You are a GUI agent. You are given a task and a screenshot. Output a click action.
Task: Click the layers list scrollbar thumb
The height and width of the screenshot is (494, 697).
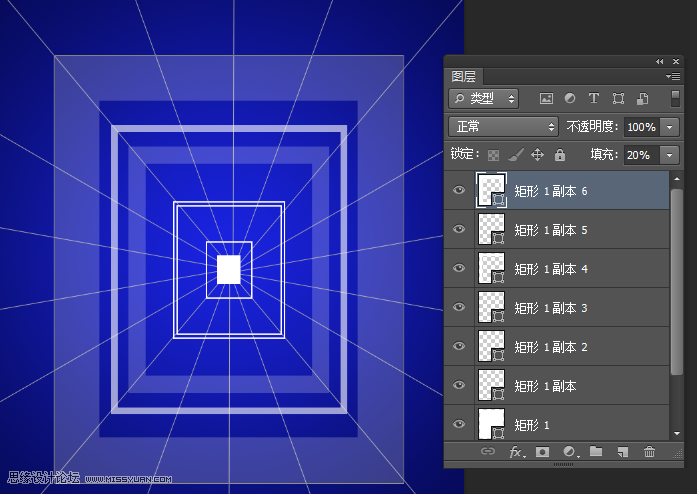(x=677, y=282)
